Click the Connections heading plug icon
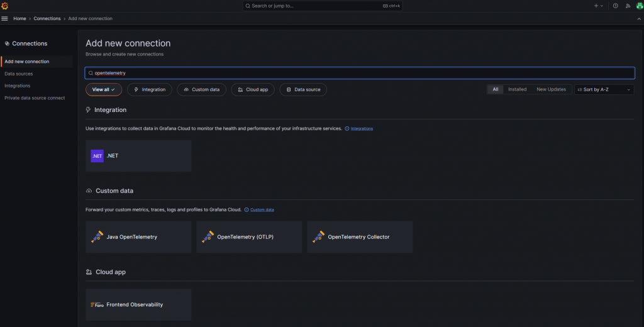This screenshot has width=644, height=327. (x=7, y=43)
